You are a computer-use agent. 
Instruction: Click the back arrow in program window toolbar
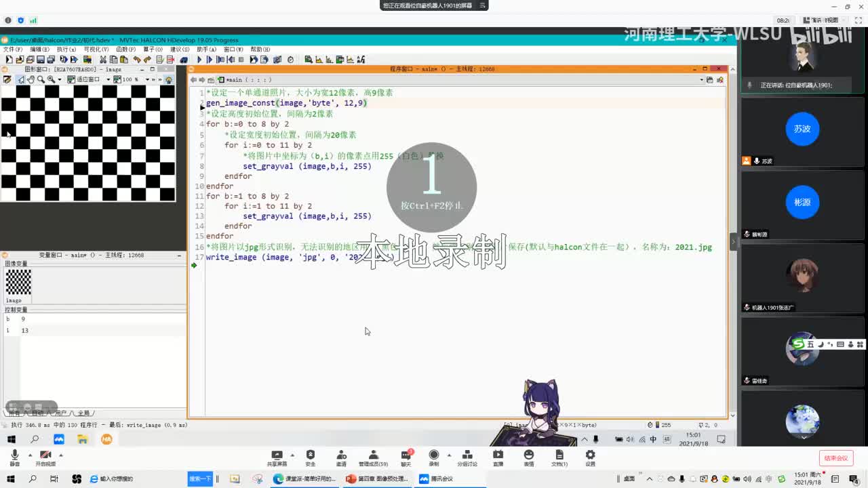coord(193,79)
